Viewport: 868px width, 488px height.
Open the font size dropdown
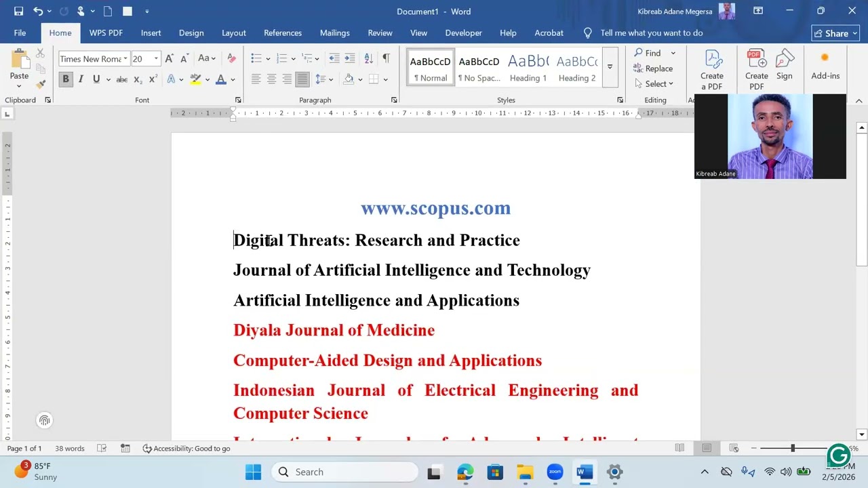[x=156, y=59]
